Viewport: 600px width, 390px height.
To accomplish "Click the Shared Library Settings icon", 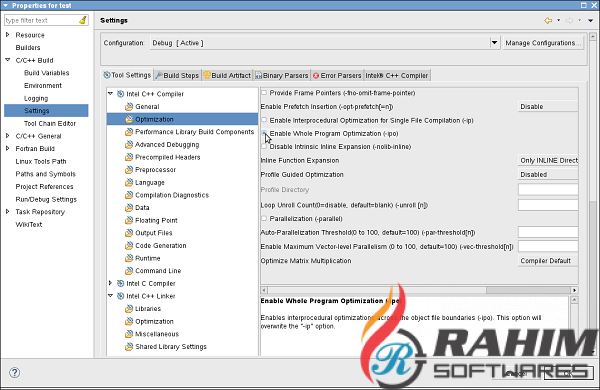I will [x=129, y=346].
